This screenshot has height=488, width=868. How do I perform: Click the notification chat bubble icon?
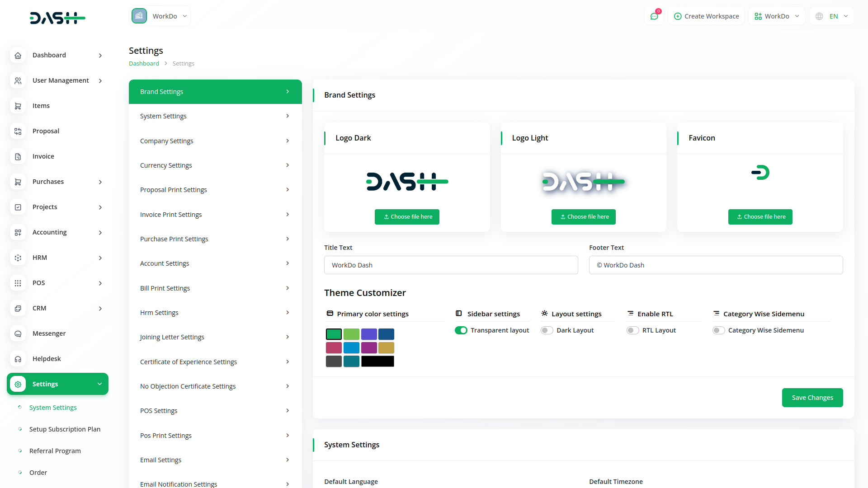[x=654, y=16]
